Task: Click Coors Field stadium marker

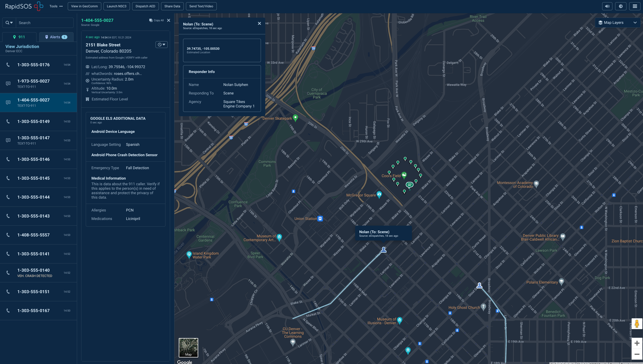Action: (x=404, y=175)
